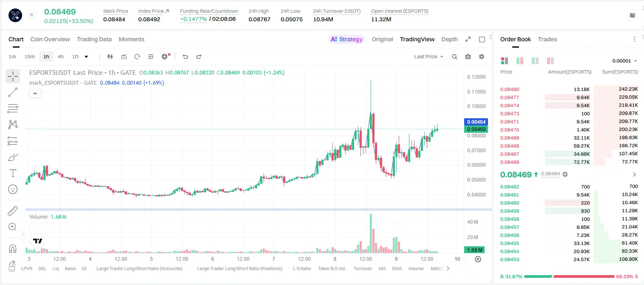The image size is (644, 285).
Task: Select the Depth chart view
Action: click(x=449, y=39)
